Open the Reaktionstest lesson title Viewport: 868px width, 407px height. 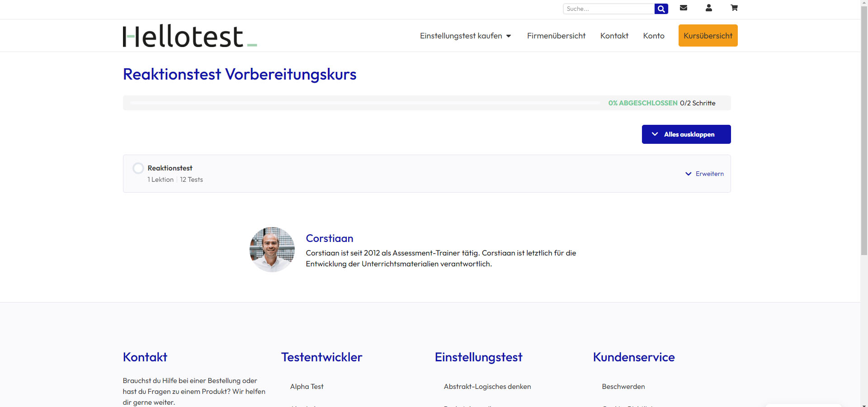[x=170, y=168]
